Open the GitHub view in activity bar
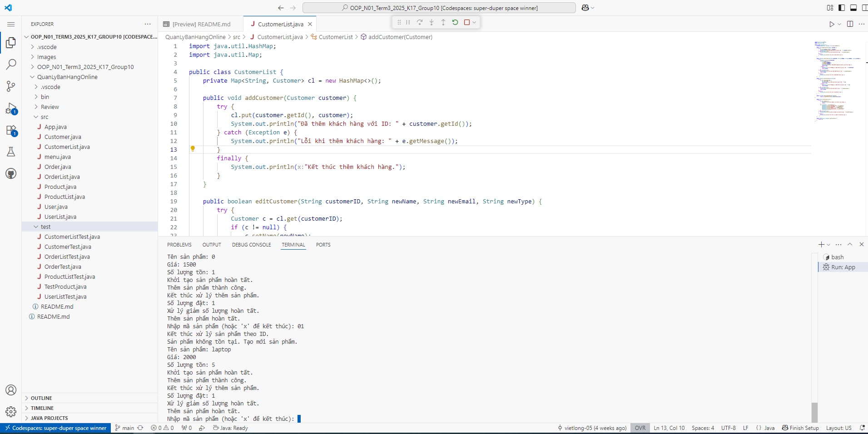868x434 pixels. tap(11, 173)
